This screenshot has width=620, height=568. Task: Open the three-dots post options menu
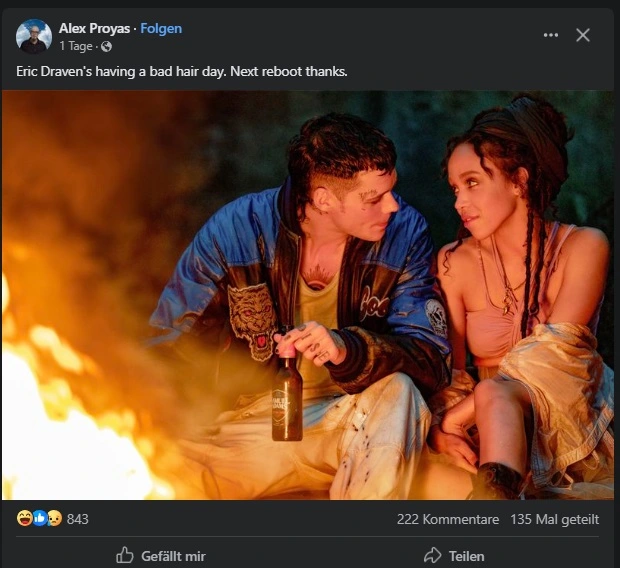point(551,35)
